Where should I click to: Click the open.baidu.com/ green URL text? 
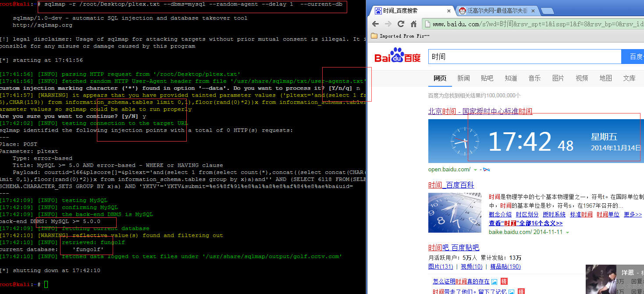pyautogui.click(x=449, y=170)
